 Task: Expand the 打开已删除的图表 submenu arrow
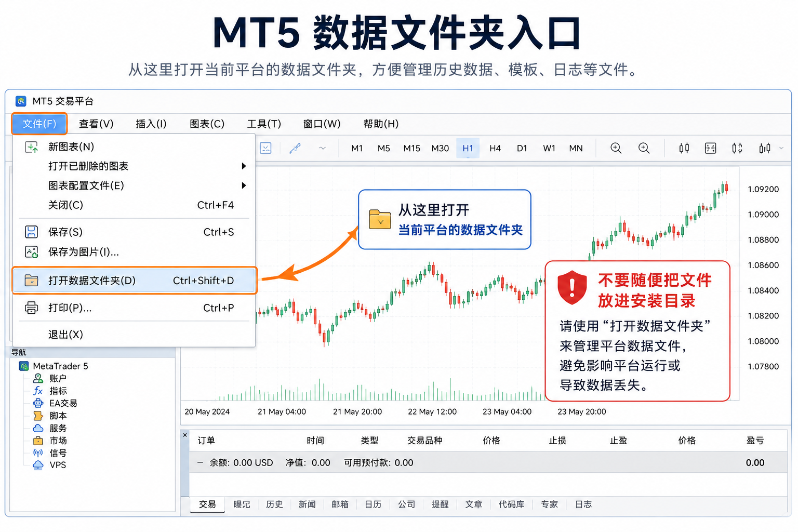point(244,166)
